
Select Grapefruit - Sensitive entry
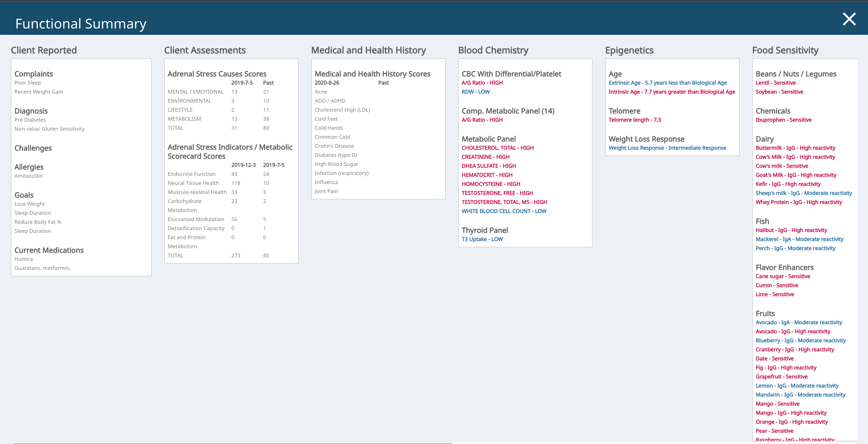[x=782, y=377]
